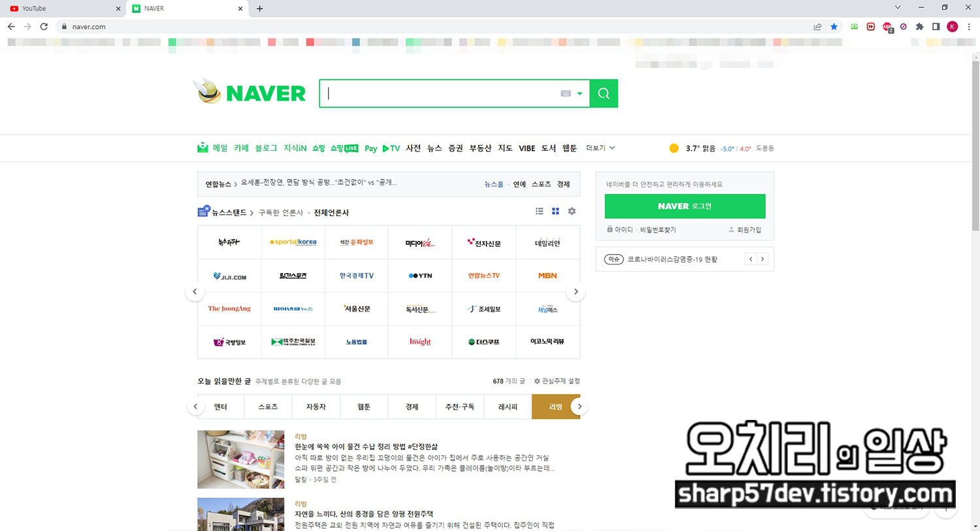The image size is (980, 531).
Task: Open Insight press tile
Action: (x=420, y=342)
